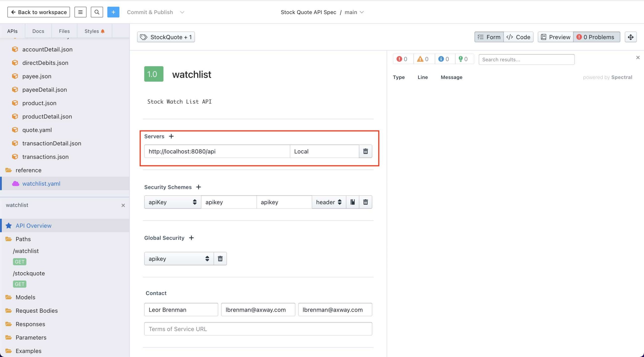Click the Terms of Service URL field
Viewport: 644px width, 357px height.
point(258,329)
